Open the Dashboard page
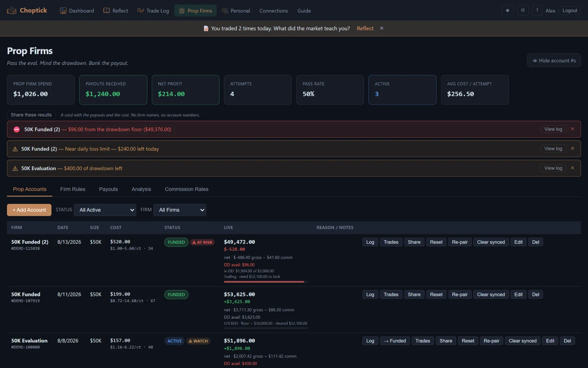The image size is (588, 368). pyautogui.click(x=77, y=11)
